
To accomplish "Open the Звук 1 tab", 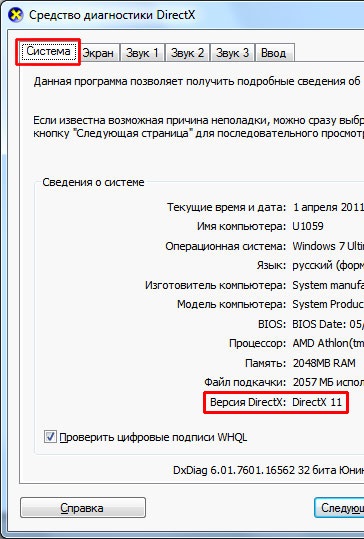I will coord(142,53).
